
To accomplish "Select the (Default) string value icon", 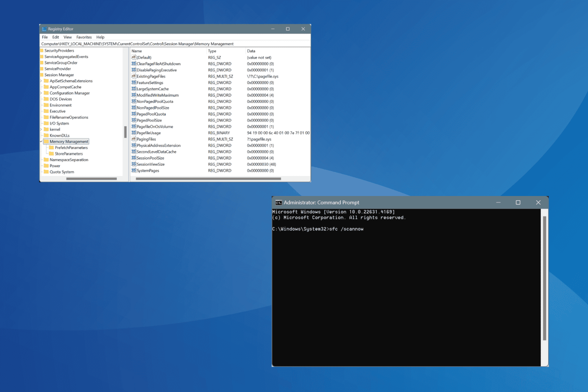I will [134, 57].
